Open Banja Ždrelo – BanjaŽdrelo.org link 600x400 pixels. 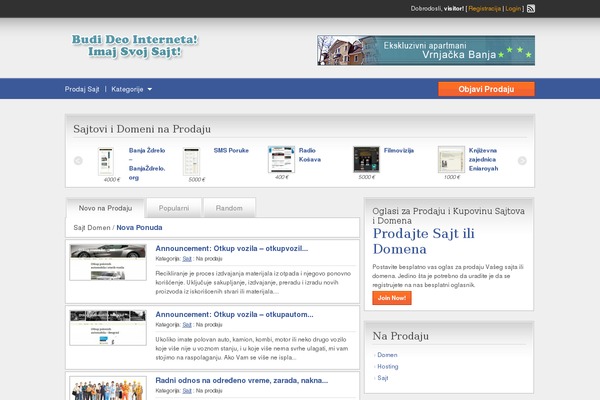click(147, 164)
